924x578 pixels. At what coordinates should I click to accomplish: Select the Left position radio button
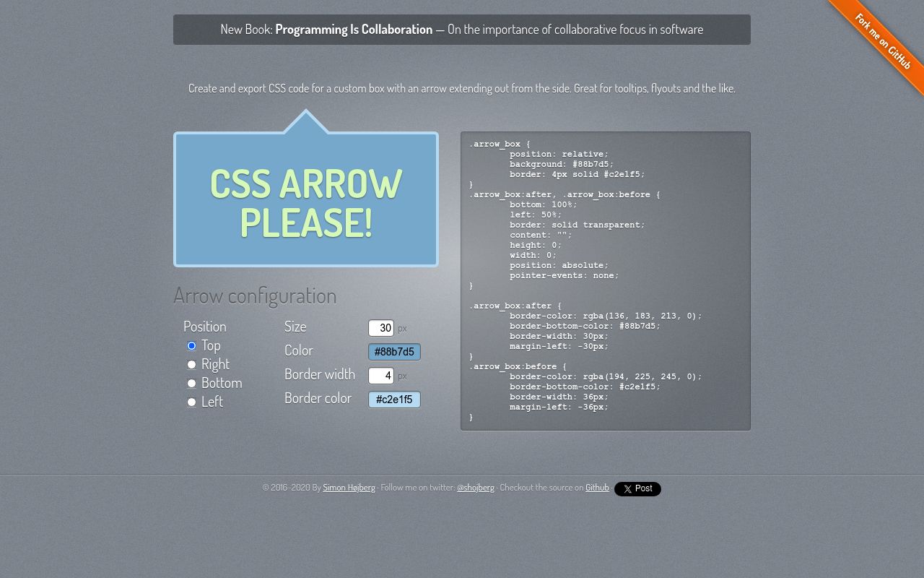pos(191,402)
